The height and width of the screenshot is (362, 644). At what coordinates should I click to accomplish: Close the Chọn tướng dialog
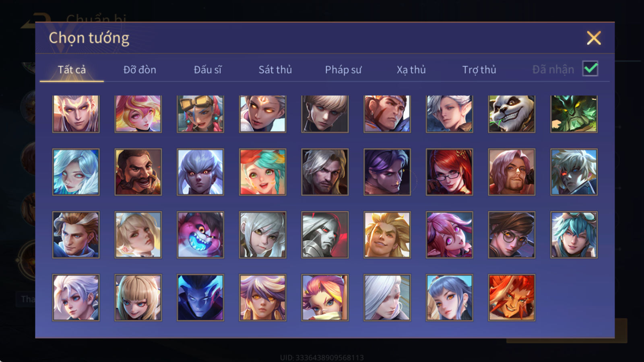[594, 38]
